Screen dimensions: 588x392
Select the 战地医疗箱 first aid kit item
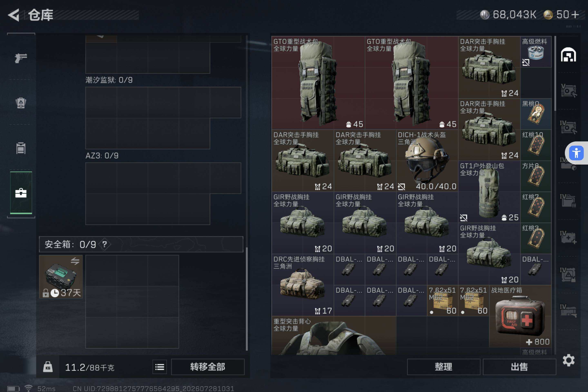[x=520, y=316]
